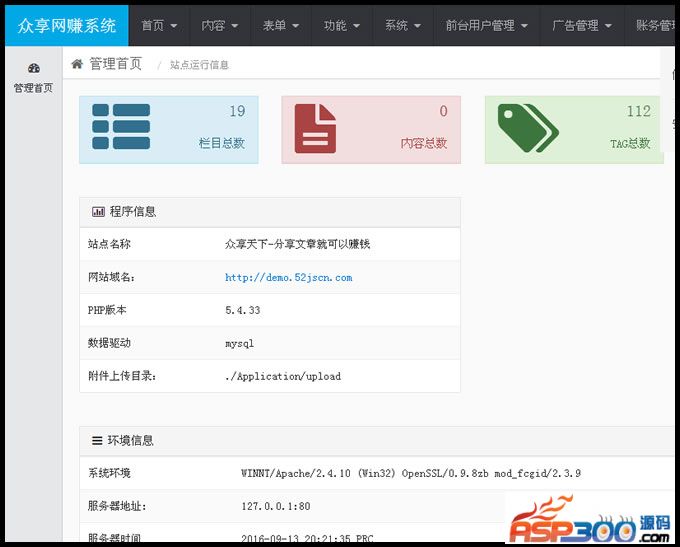Click the 众享网赚系统 brand logo
The height and width of the screenshot is (547, 680).
click(67, 26)
